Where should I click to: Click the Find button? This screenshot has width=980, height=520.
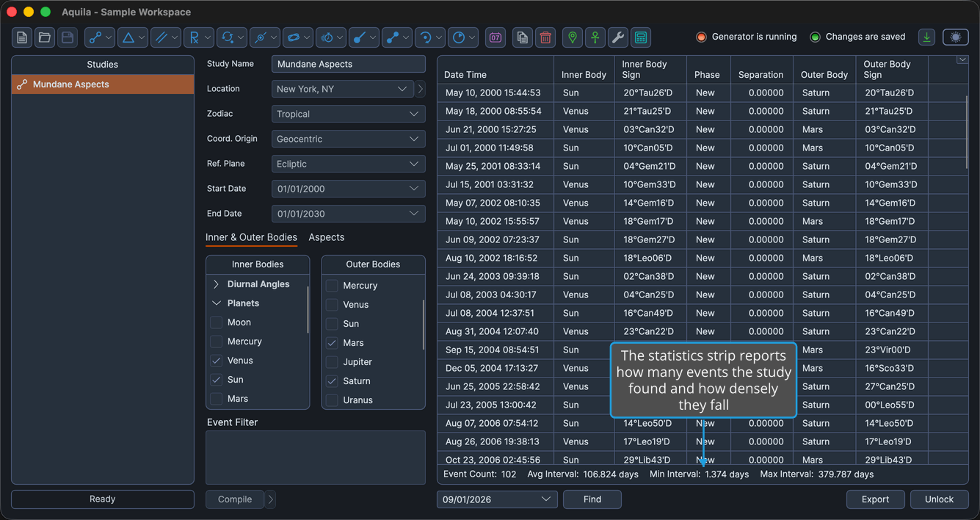pyautogui.click(x=592, y=499)
